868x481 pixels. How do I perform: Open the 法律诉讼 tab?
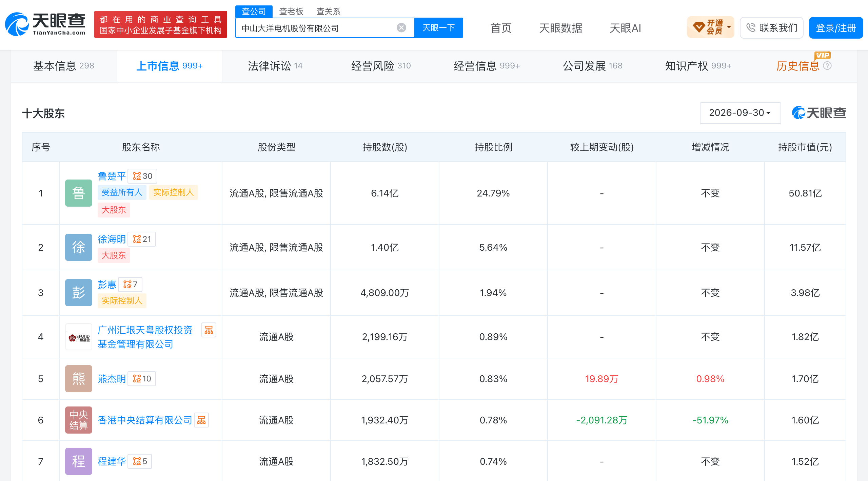point(275,66)
